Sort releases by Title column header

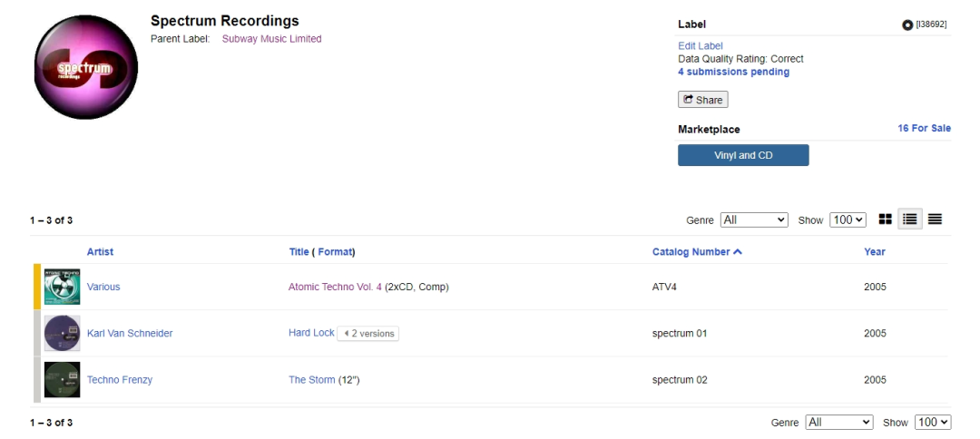299,252
